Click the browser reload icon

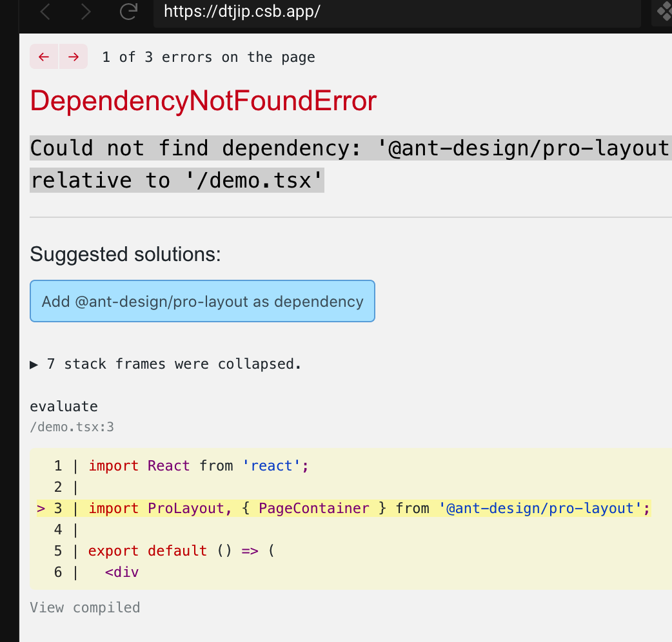(128, 11)
